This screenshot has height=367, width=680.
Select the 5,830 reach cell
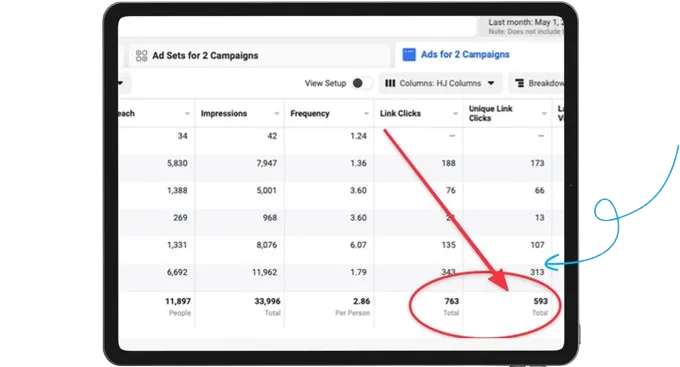click(x=177, y=163)
